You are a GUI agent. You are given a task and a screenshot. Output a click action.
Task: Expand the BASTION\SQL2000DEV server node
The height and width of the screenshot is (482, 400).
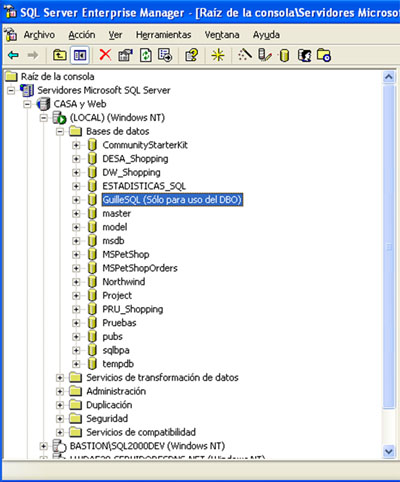tap(44, 446)
